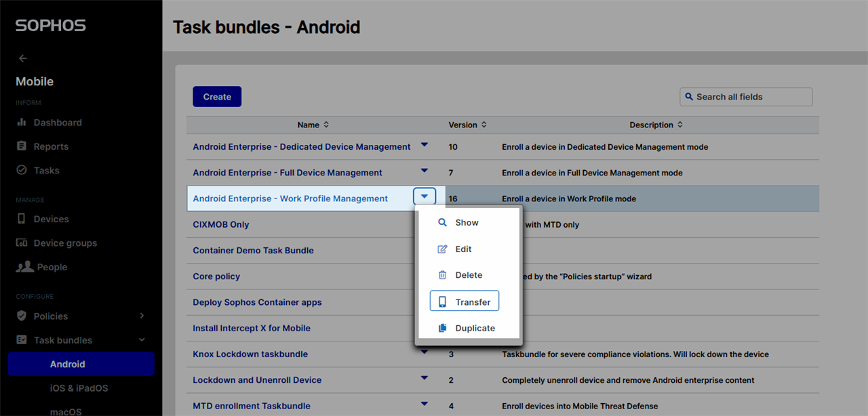Open MTD enrollment Taskbundle link
The width and height of the screenshot is (868, 416).
(252, 406)
